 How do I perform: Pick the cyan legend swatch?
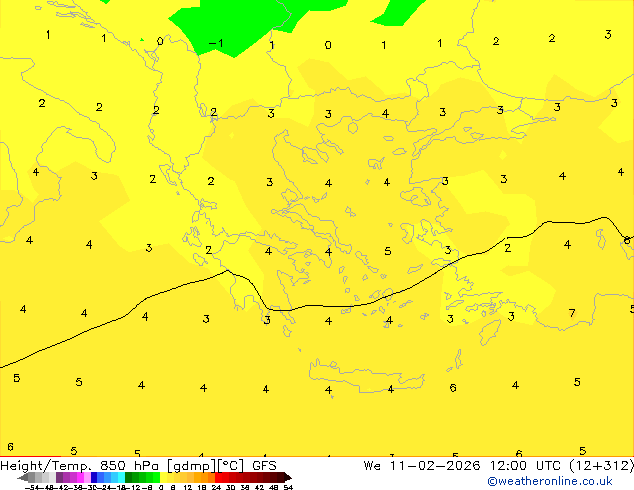click(121, 477)
